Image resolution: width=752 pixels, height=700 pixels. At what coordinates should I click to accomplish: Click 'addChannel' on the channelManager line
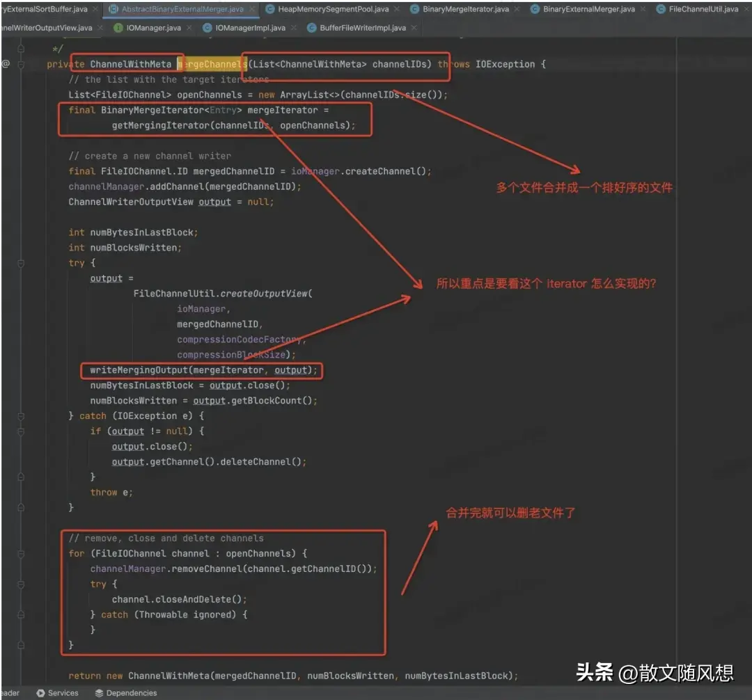click(x=177, y=186)
